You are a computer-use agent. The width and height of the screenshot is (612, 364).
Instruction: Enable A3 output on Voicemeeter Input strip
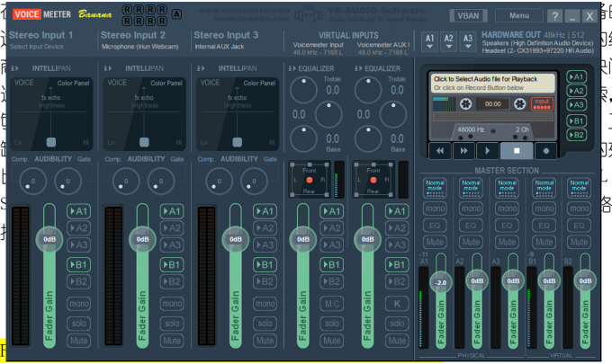pyautogui.click(x=332, y=245)
